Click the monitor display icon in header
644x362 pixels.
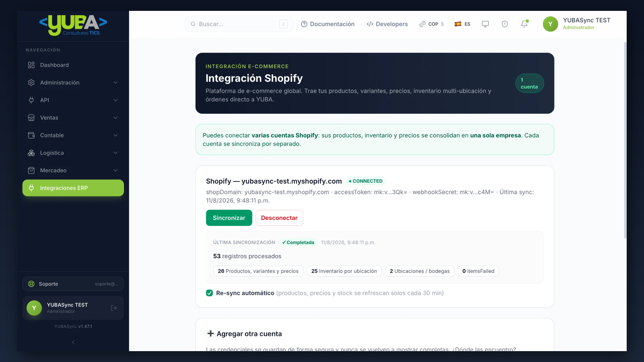pos(485,24)
